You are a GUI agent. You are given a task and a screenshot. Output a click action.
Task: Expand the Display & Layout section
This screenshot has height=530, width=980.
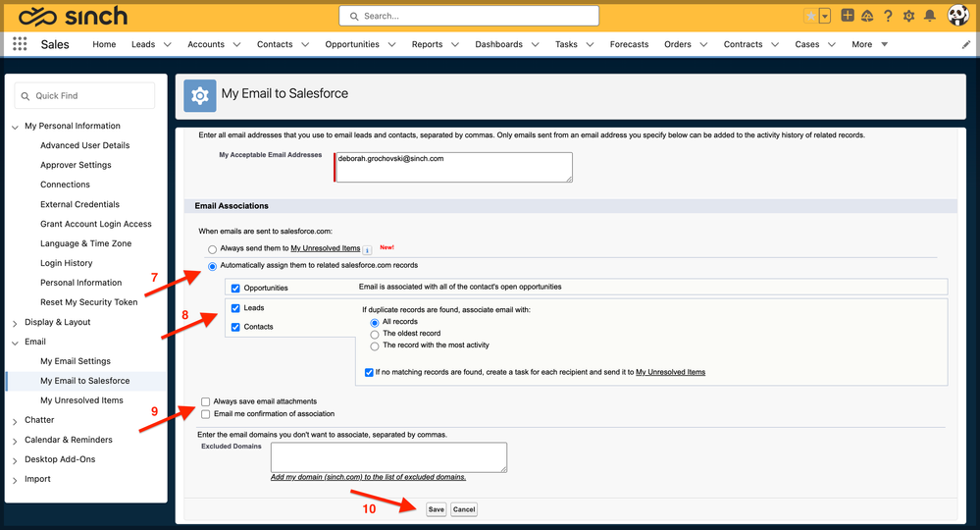coord(15,323)
